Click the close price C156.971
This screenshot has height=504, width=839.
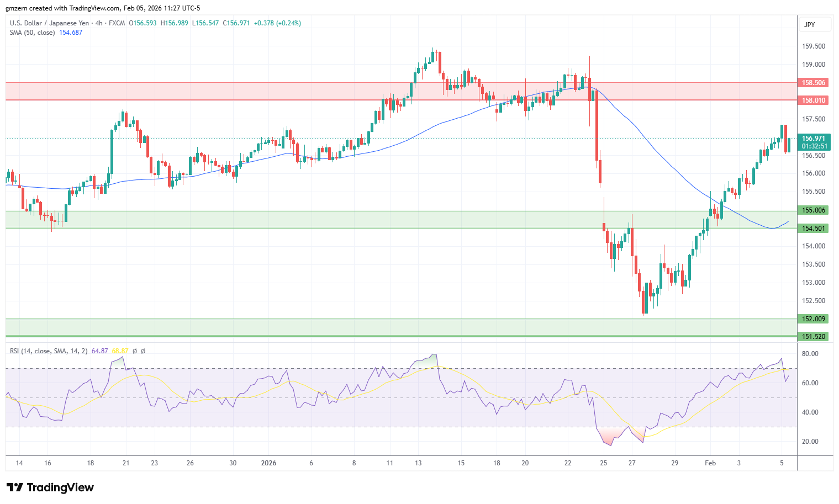click(x=236, y=23)
